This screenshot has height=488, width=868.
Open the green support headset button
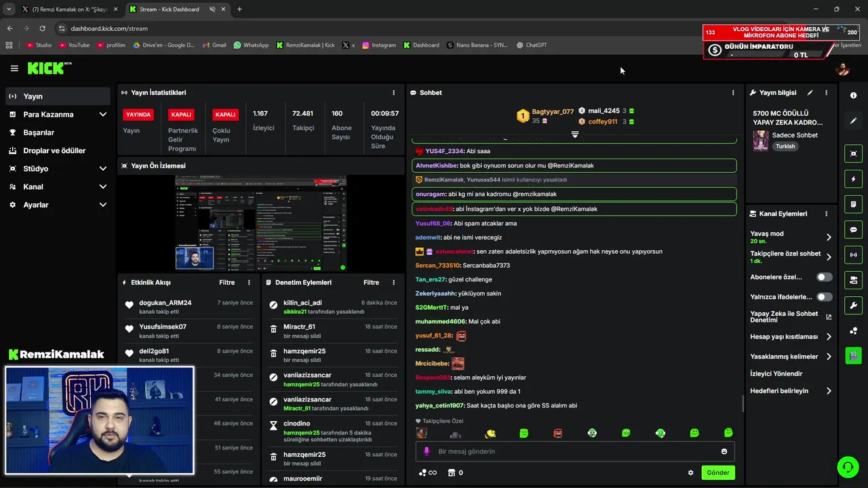click(847, 467)
